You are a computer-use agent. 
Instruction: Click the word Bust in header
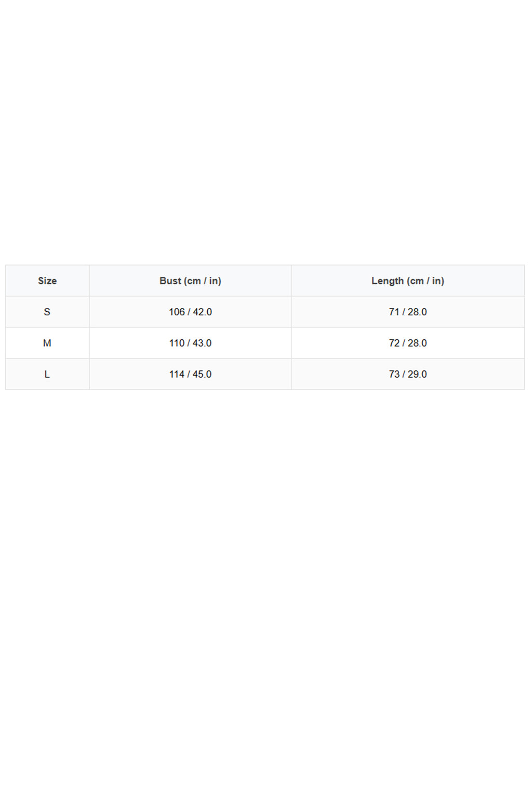click(170, 281)
